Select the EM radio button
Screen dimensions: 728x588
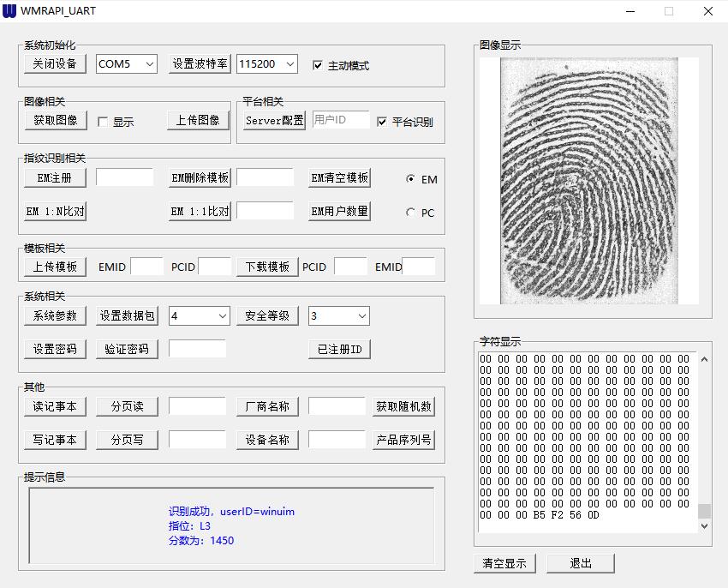[x=411, y=179]
